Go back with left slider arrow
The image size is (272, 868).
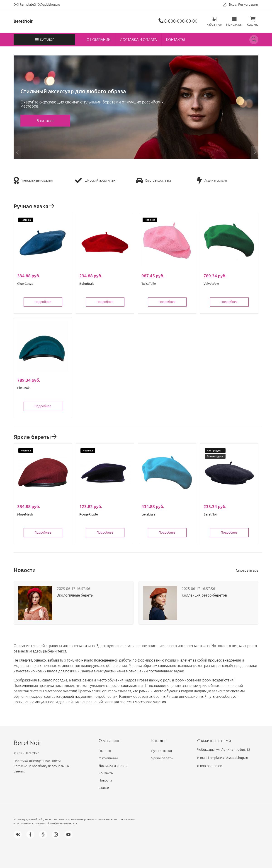(x=17, y=152)
